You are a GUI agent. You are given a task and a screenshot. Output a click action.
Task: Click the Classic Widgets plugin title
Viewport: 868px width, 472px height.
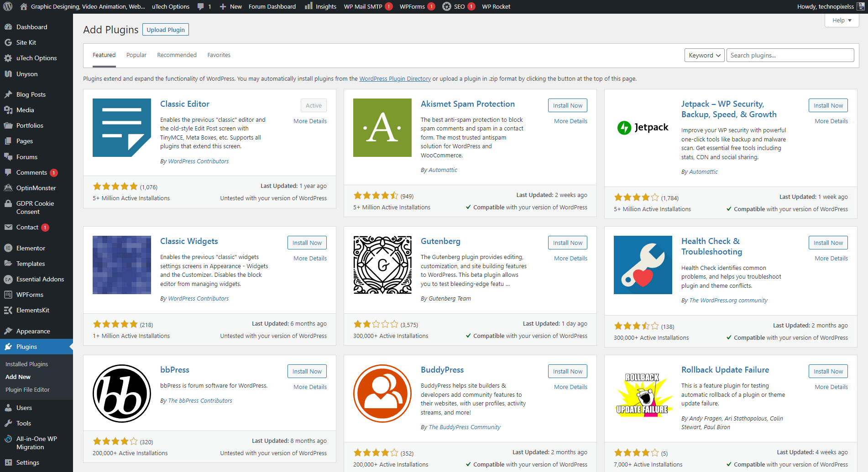189,241
